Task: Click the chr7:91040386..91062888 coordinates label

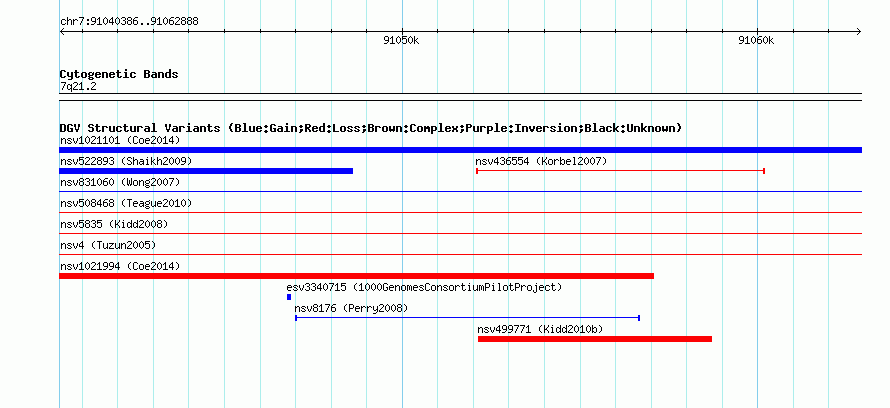Action: click(x=129, y=22)
